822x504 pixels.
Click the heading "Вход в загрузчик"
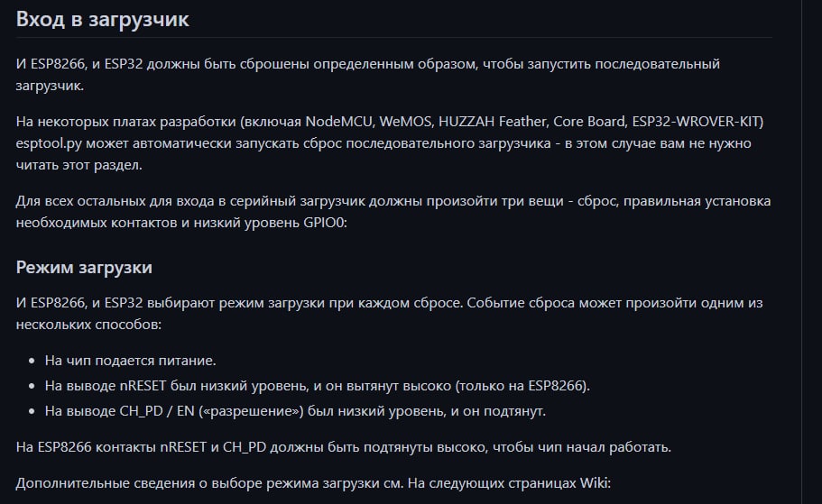click(x=103, y=19)
